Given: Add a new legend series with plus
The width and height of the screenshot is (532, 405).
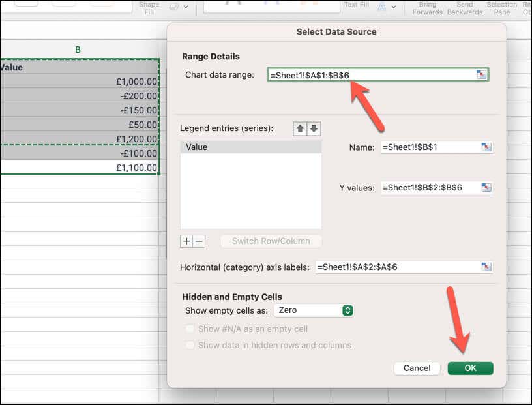Looking at the screenshot, I should tap(186, 241).
